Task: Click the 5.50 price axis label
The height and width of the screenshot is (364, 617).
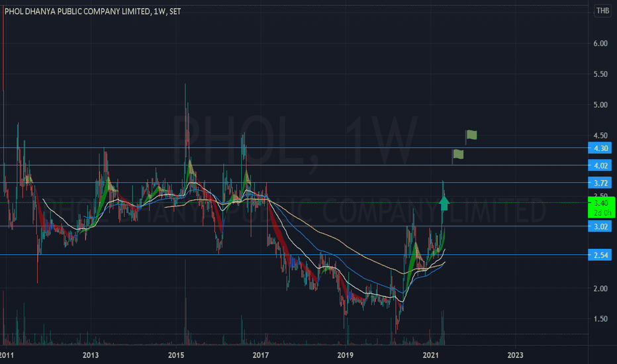Action: 600,74
